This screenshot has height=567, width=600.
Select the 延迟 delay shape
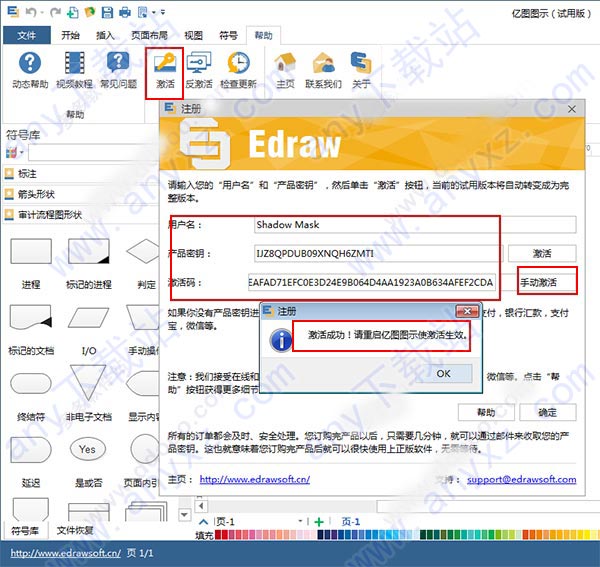(x=31, y=450)
